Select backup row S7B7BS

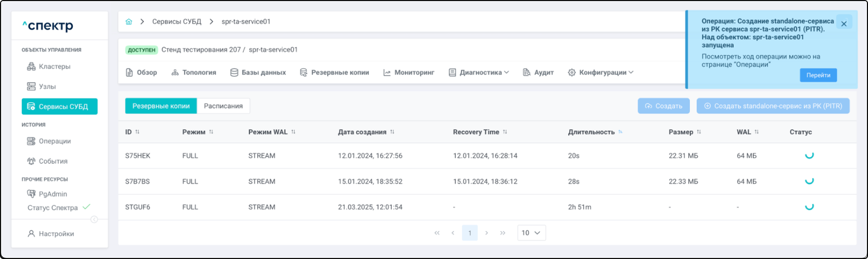138,182
